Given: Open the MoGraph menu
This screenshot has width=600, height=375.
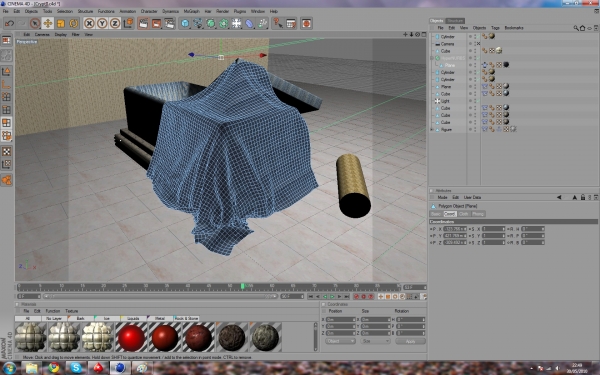Looking at the screenshot, I should point(191,11).
